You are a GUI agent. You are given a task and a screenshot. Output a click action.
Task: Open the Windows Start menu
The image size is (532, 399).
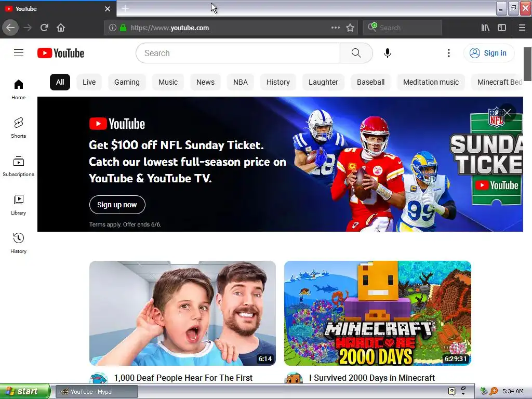[25, 392]
